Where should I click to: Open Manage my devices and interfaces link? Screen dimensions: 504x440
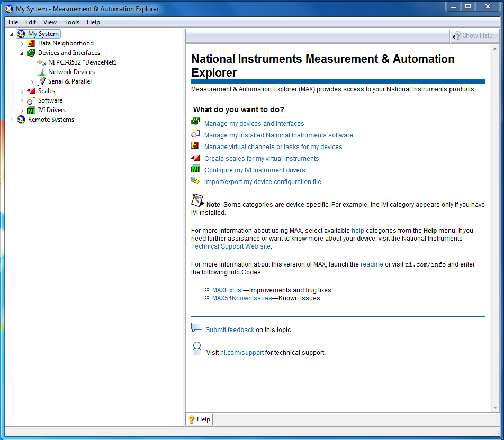coord(254,124)
